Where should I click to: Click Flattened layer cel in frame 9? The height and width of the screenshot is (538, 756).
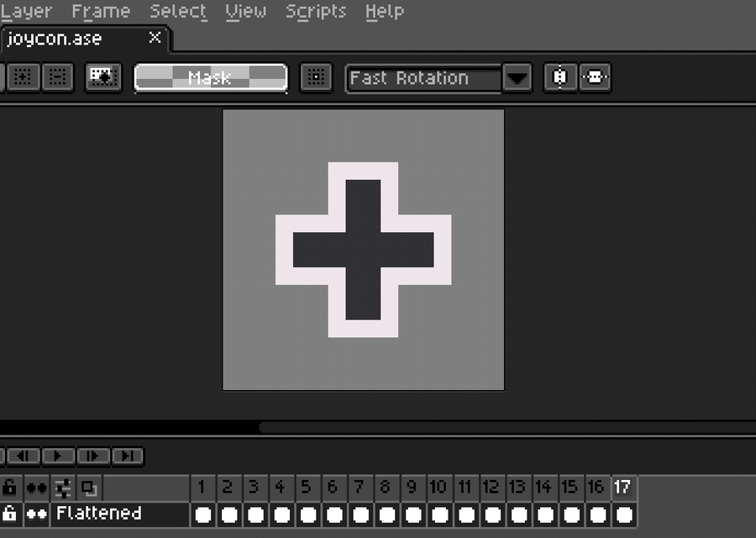tap(413, 514)
